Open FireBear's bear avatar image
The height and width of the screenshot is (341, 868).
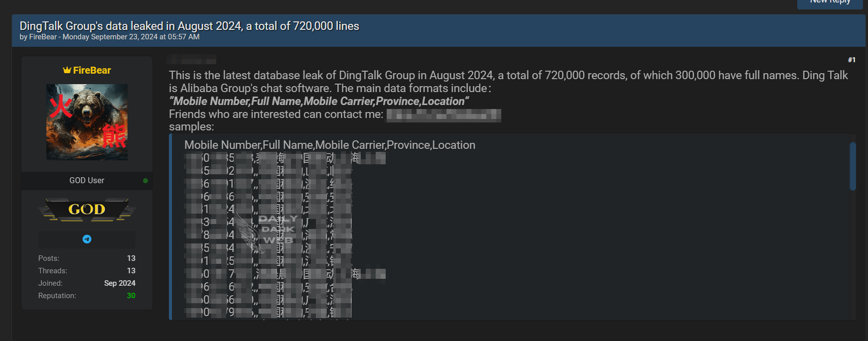(87, 122)
